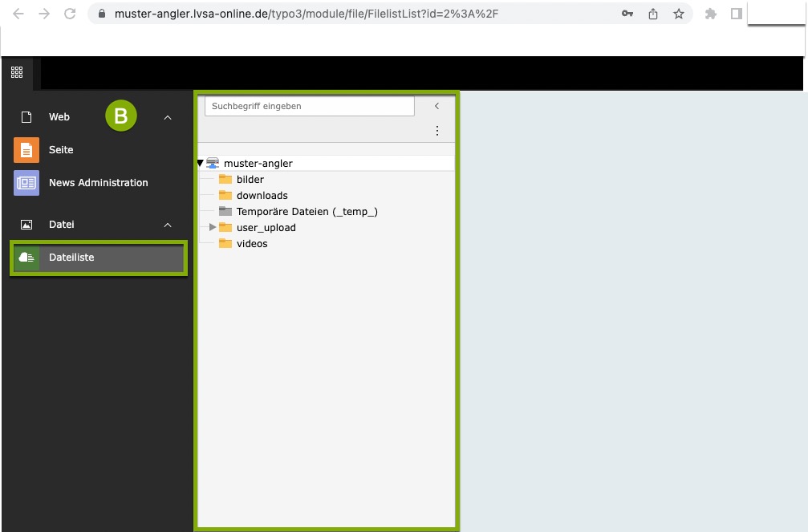This screenshot has height=532, width=808.
Task: Collapse the Datei module group chevron
Action: pyautogui.click(x=168, y=225)
